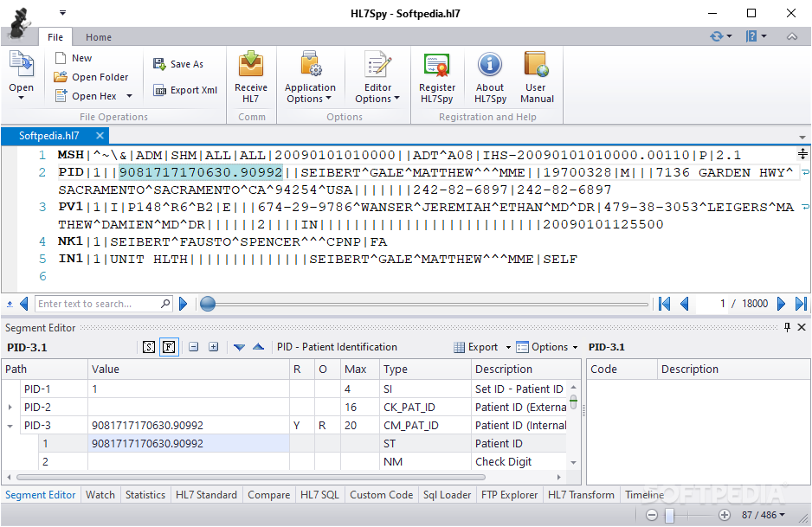The height and width of the screenshot is (527, 812).
Task: Click the search options up-arrow icon
Action: tap(10, 304)
